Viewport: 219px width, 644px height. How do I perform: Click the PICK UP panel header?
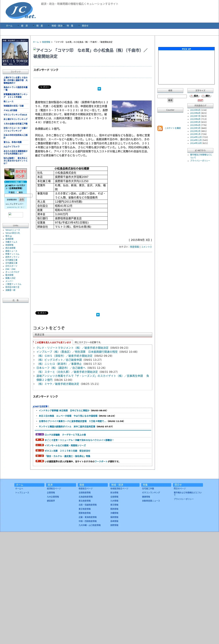(186, 49)
